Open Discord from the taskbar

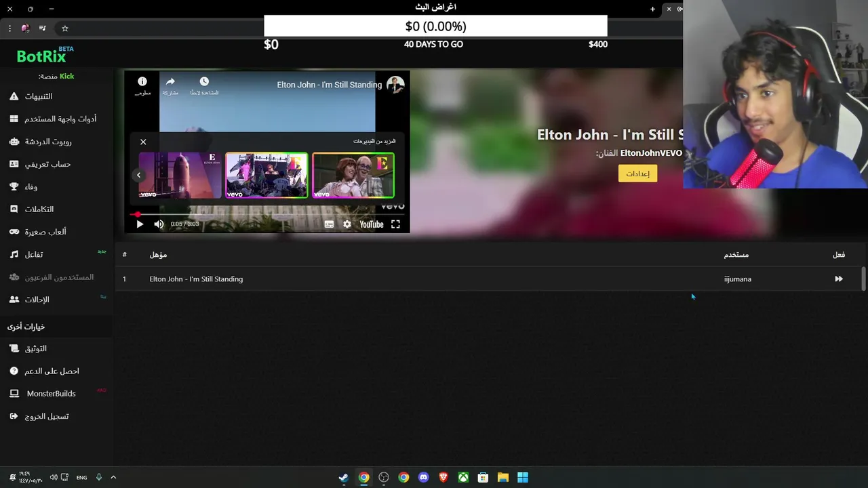point(424,477)
